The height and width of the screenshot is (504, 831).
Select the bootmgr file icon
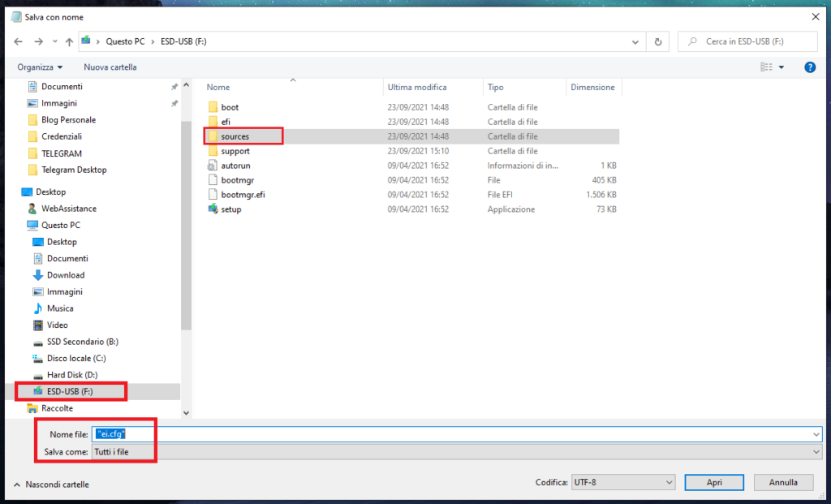click(x=213, y=180)
